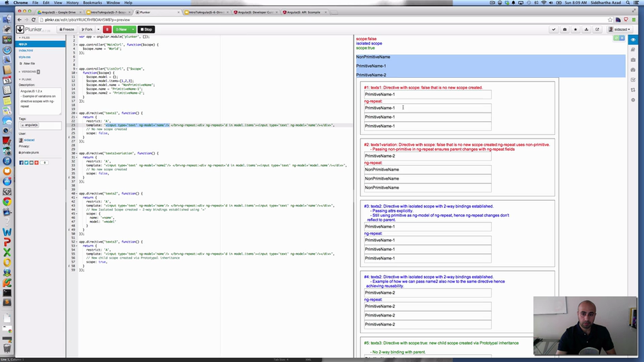Click the green refresh preview icon
The width and height of the screenshot is (644, 362).
pyautogui.click(x=616, y=39)
